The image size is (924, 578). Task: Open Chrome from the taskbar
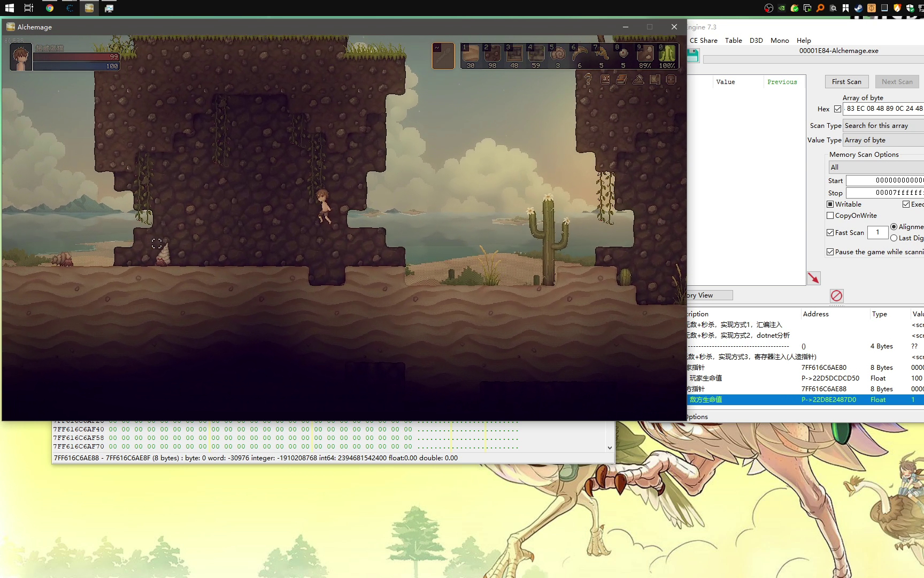coord(50,8)
